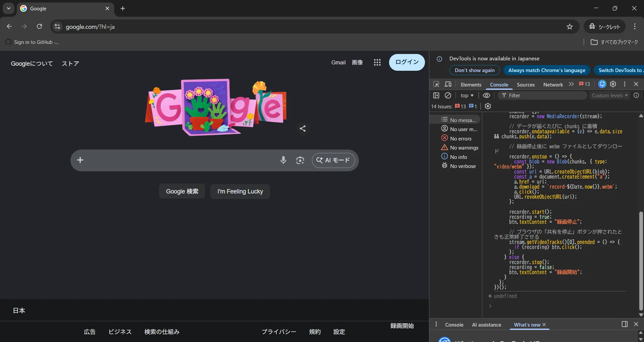Open the 設定 footer settings menu
Screen dimensions: 644x342
[x=339, y=332]
